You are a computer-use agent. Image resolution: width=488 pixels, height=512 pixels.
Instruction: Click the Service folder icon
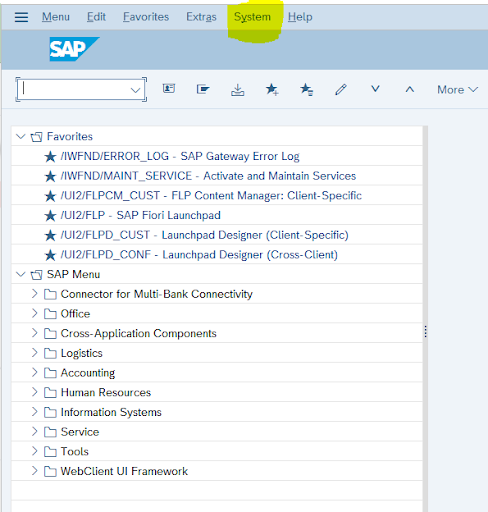point(50,432)
